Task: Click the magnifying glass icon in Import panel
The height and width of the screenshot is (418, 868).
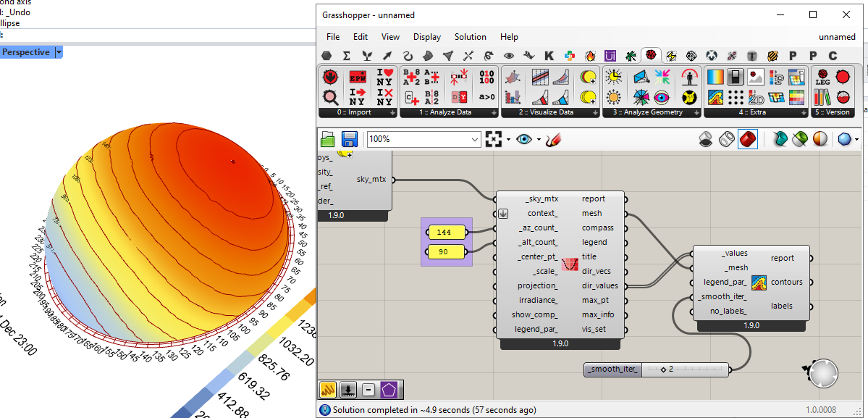Action: [x=331, y=96]
